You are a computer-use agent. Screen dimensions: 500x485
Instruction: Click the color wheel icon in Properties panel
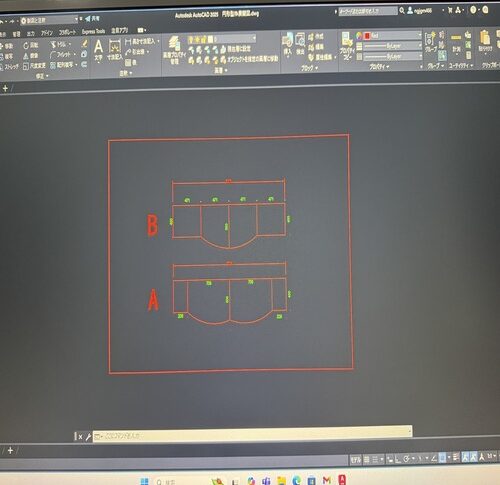click(359, 36)
